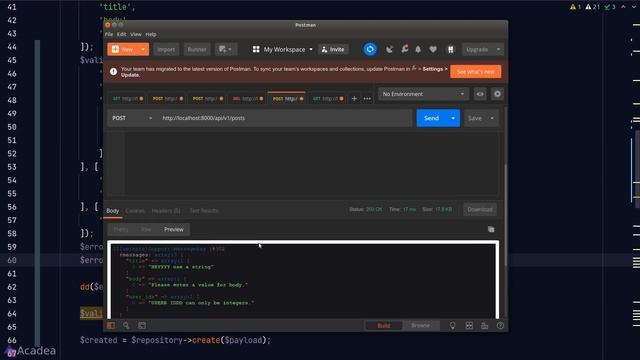
Task: Select the response Cookies tab
Action: pos(135,211)
